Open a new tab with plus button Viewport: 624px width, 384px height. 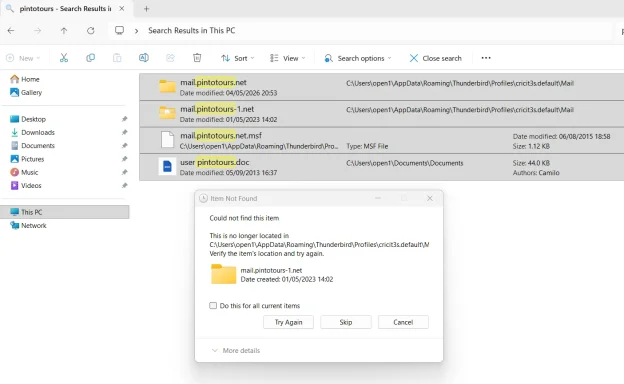coord(146,9)
